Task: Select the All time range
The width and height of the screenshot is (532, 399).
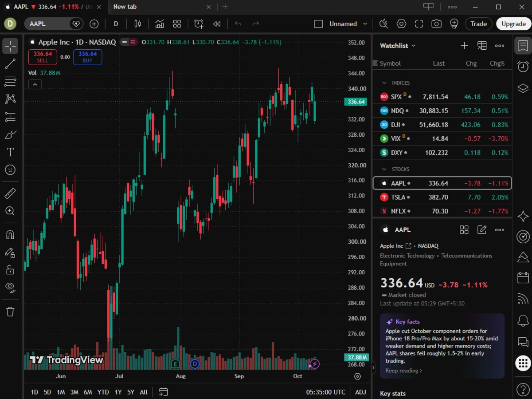Action: pos(144,392)
